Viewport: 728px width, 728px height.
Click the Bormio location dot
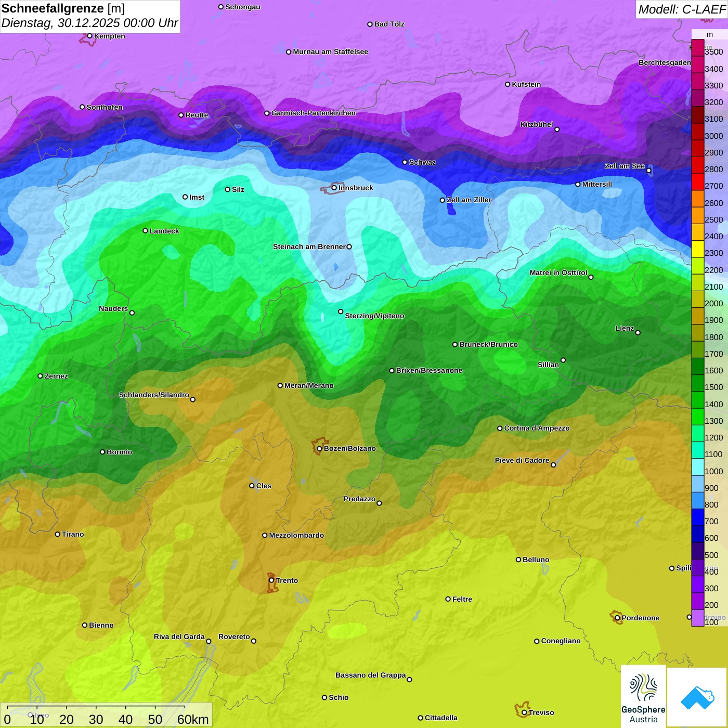(x=102, y=452)
